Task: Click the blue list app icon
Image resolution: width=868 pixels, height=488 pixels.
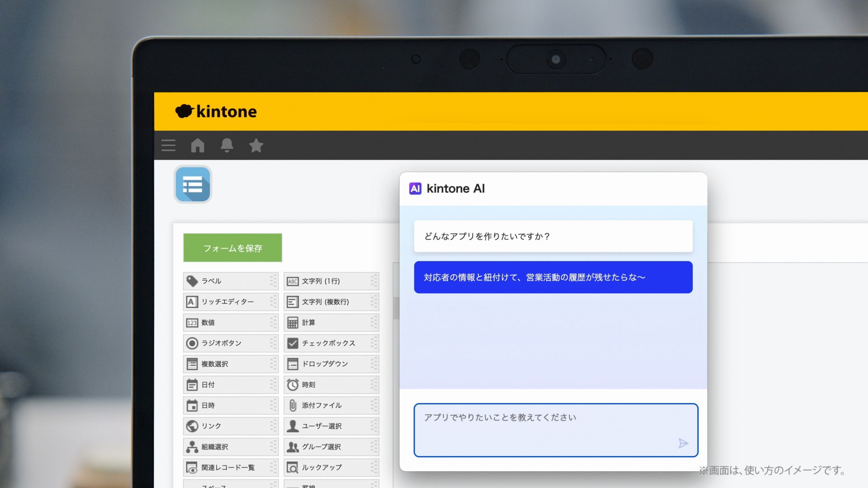Action: coord(193,184)
